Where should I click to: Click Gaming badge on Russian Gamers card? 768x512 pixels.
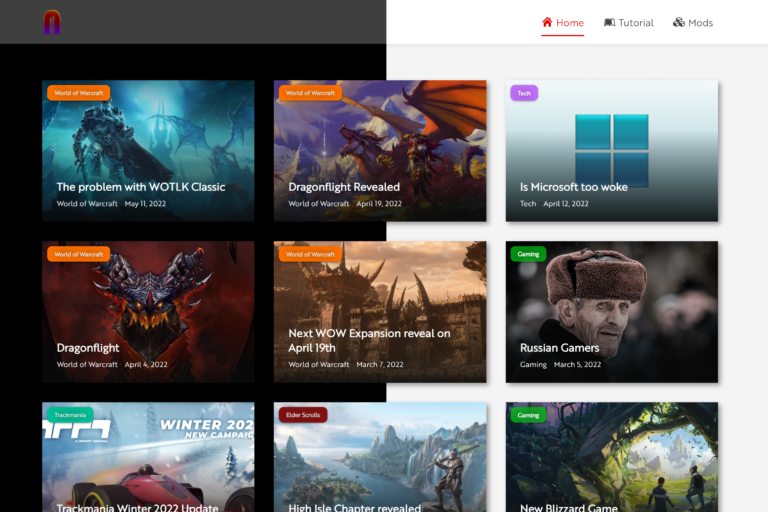528,254
